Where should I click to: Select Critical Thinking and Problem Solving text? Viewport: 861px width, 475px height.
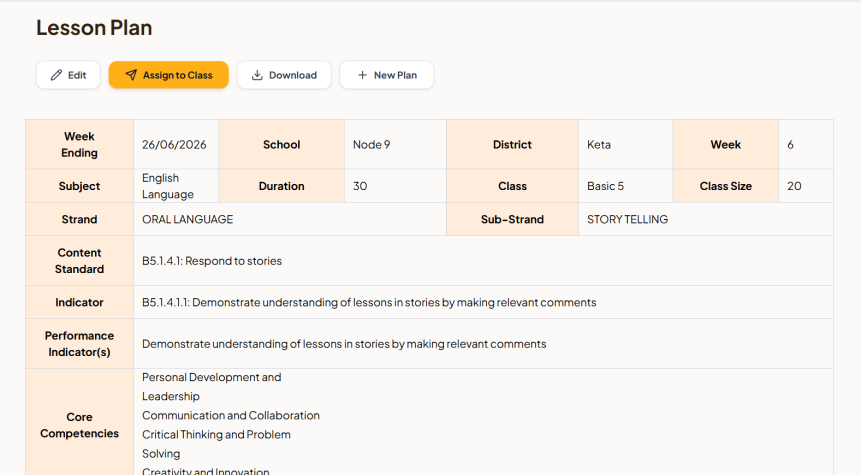(216, 444)
